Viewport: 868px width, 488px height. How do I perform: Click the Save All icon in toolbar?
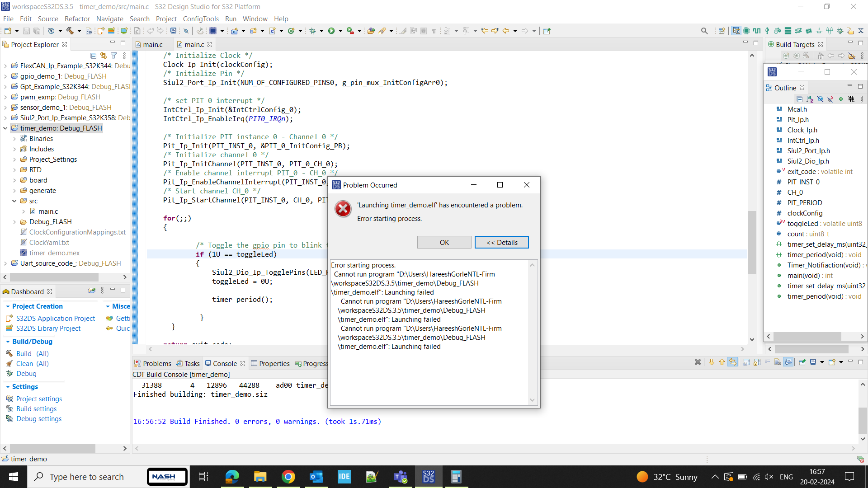37,31
